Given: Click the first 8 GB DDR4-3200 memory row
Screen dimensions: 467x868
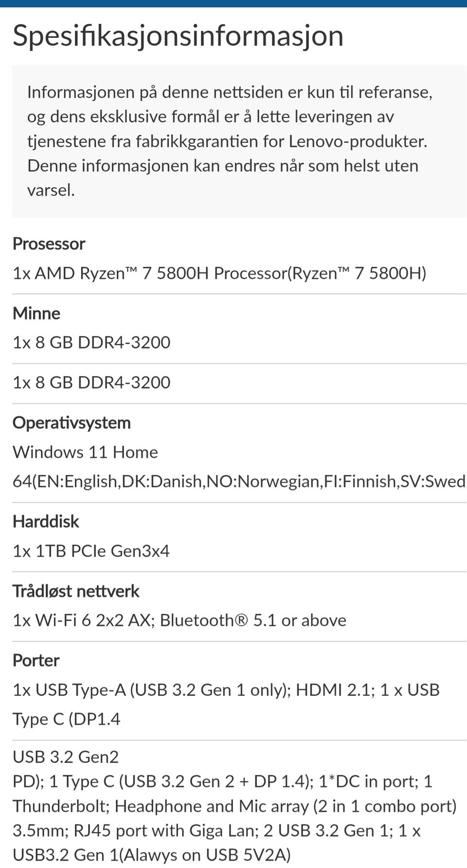Looking at the screenshot, I should 91,343.
